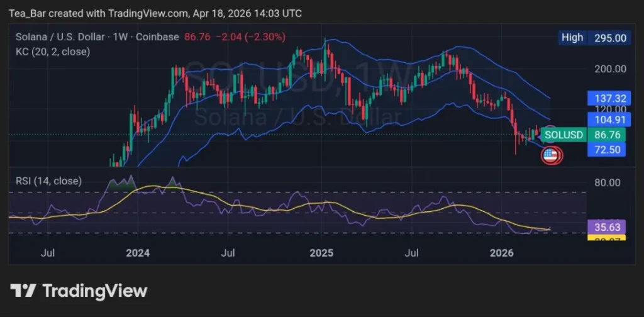Click the 80.00 level on RSI axis
The image size is (644, 317).
click(x=607, y=182)
